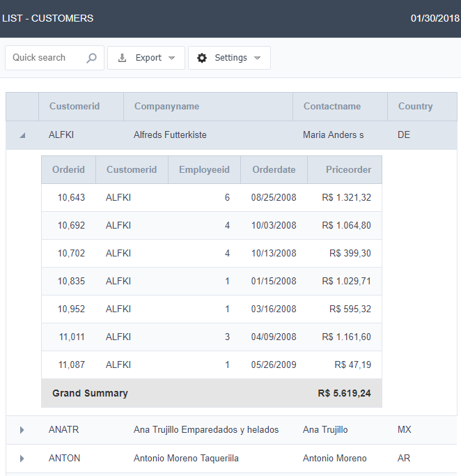461x476 pixels.
Task: Click the Country column header
Action: pyautogui.click(x=415, y=107)
